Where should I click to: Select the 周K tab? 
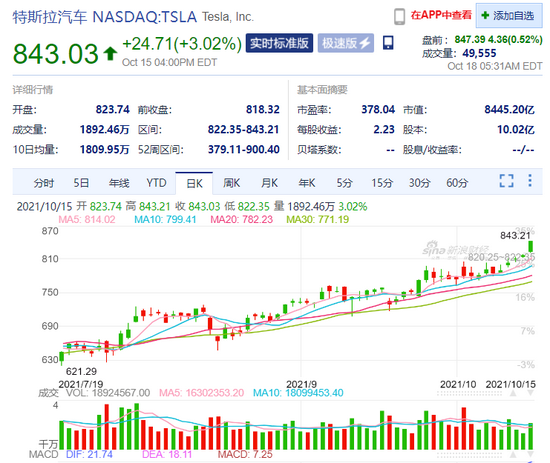coord(232,183)
